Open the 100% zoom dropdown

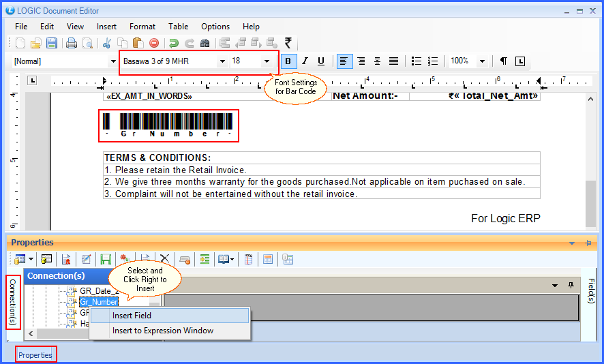point(482,61)
